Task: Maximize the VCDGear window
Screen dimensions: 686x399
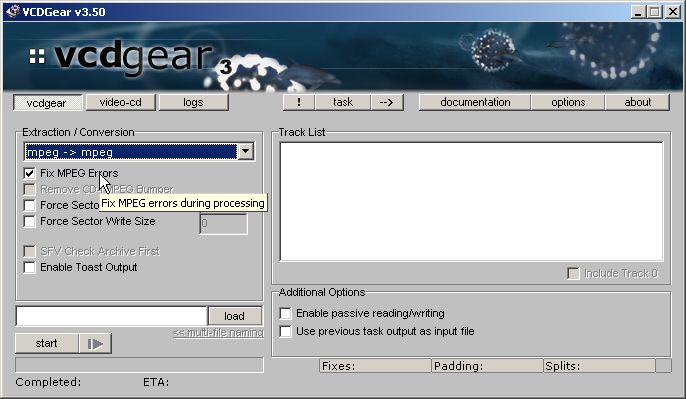Action: coord(655,12)
